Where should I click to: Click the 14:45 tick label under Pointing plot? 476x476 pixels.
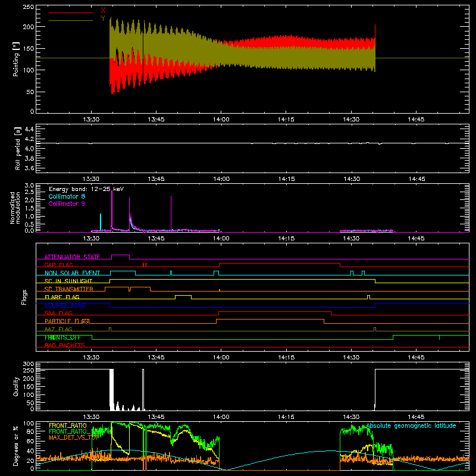coord(416,120)
